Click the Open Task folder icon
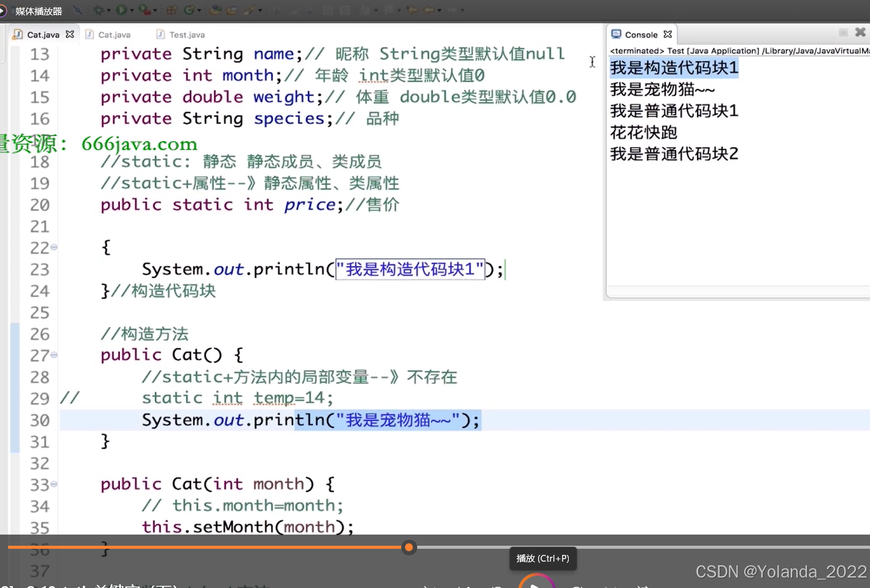The height and width of the screenshot is (588, 870). (232, 10)
